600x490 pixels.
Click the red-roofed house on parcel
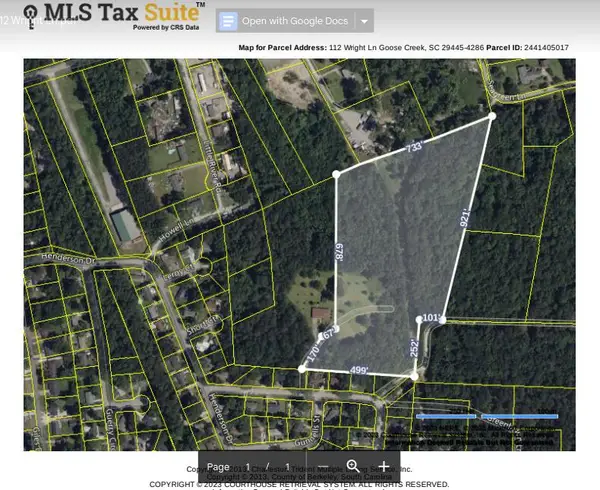(x=320, y=314)
